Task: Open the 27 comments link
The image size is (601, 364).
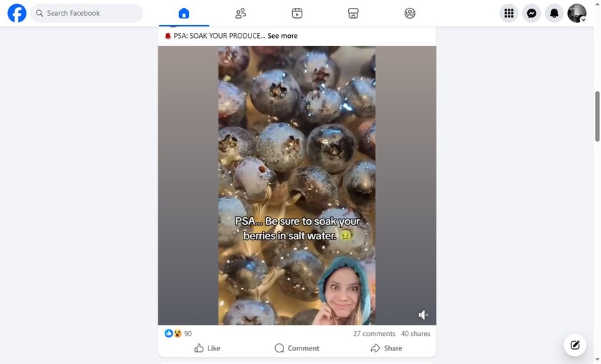Action: 374,334
